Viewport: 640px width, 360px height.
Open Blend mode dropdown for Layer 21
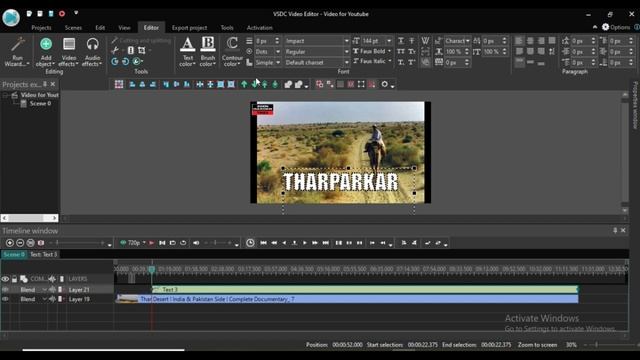(33, 289)
